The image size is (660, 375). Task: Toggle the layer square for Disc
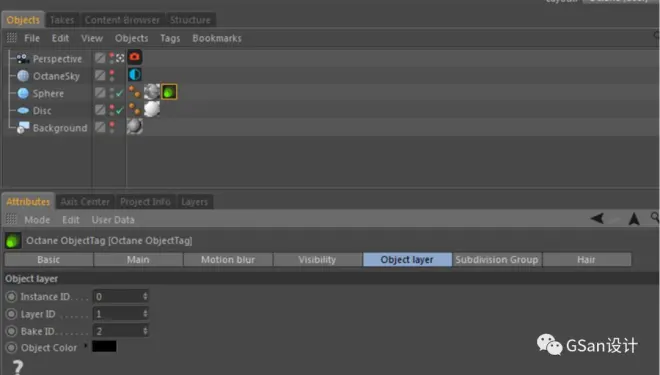tap(100, 110)
